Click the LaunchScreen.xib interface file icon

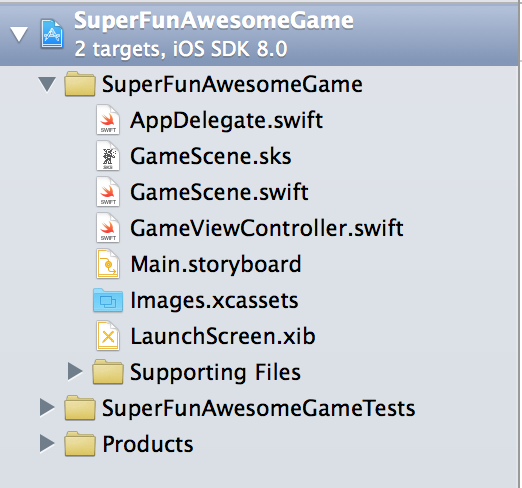[x=108, y=336]
